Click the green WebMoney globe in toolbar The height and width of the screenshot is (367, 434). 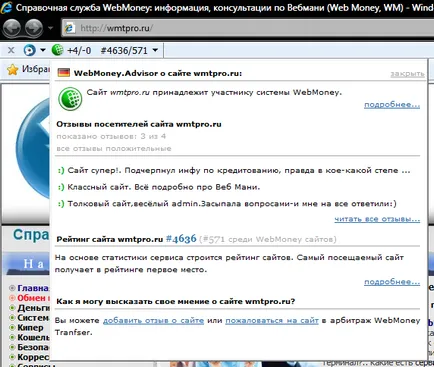pyautogui.click(x=57, y=50)
